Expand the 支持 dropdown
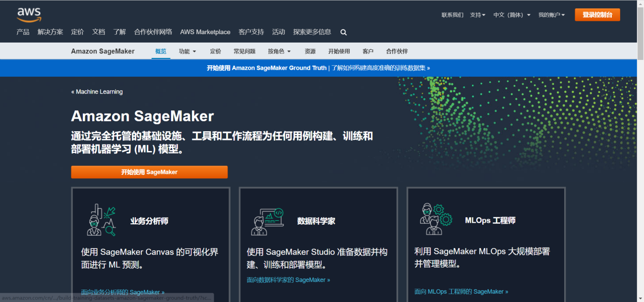 coord(477,15)
